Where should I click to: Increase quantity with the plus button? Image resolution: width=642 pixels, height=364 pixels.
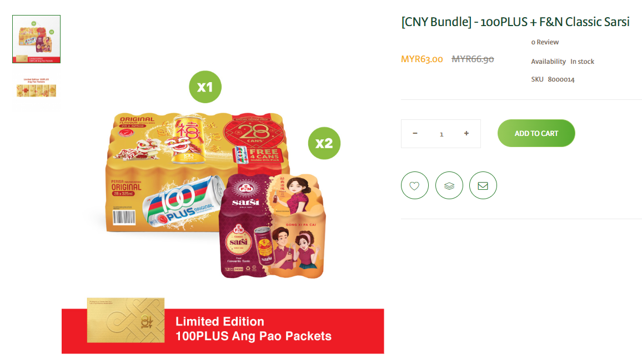[x=467, y=133]
